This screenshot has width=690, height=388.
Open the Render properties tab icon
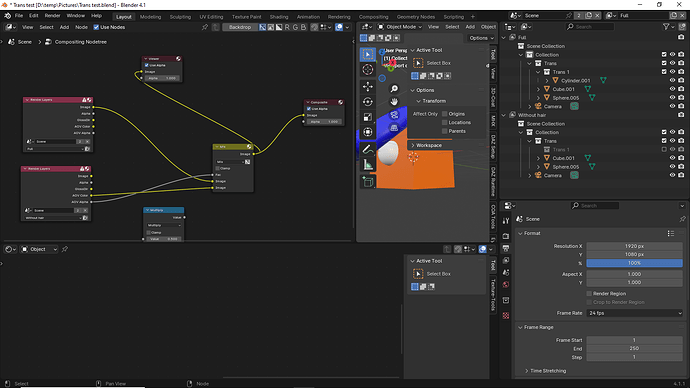click(506, 236)
